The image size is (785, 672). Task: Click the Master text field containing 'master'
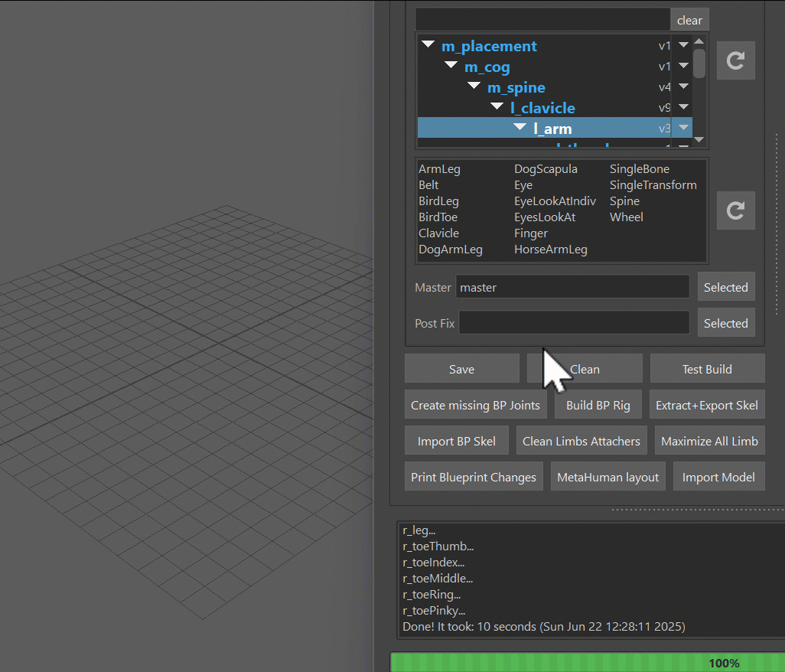(572, 287)
